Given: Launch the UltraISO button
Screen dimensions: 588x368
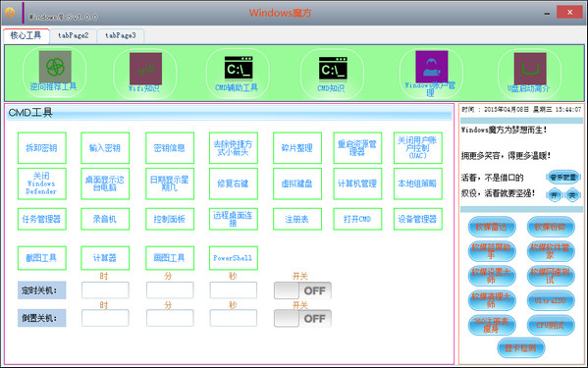Looking at the screenshot, I should [x=550, y=300].
